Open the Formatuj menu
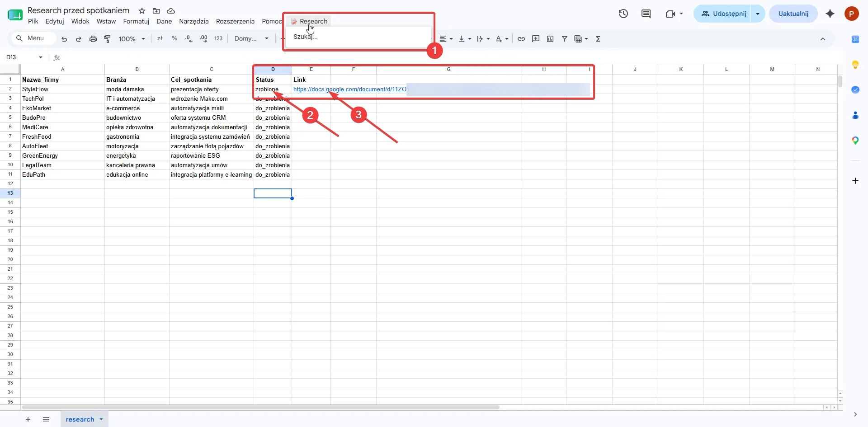 coord(136,21)
